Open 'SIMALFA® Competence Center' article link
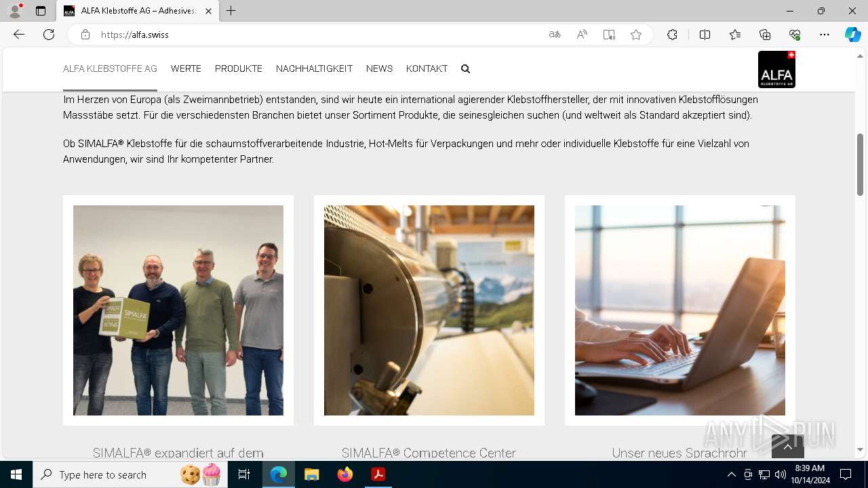 pos(429,453)
